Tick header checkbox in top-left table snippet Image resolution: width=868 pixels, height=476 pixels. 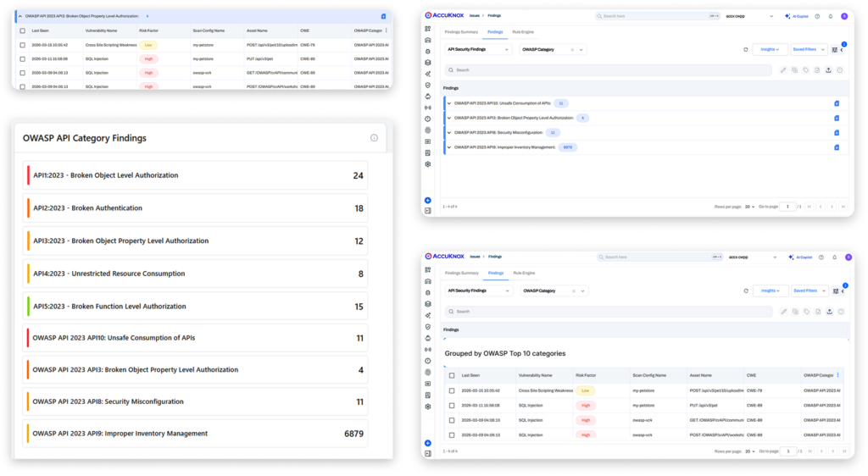pos(23,31)
